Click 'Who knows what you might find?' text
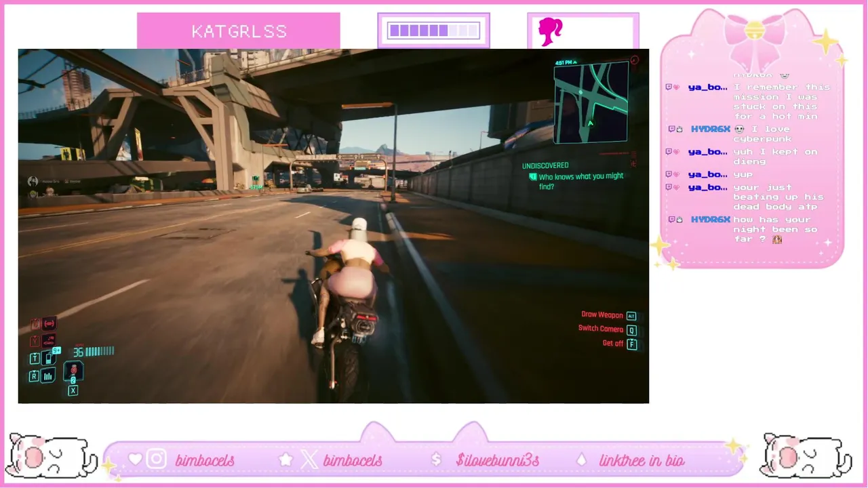Image resolution: width=868 pixels, height=488 pixels. pos(580,181)
